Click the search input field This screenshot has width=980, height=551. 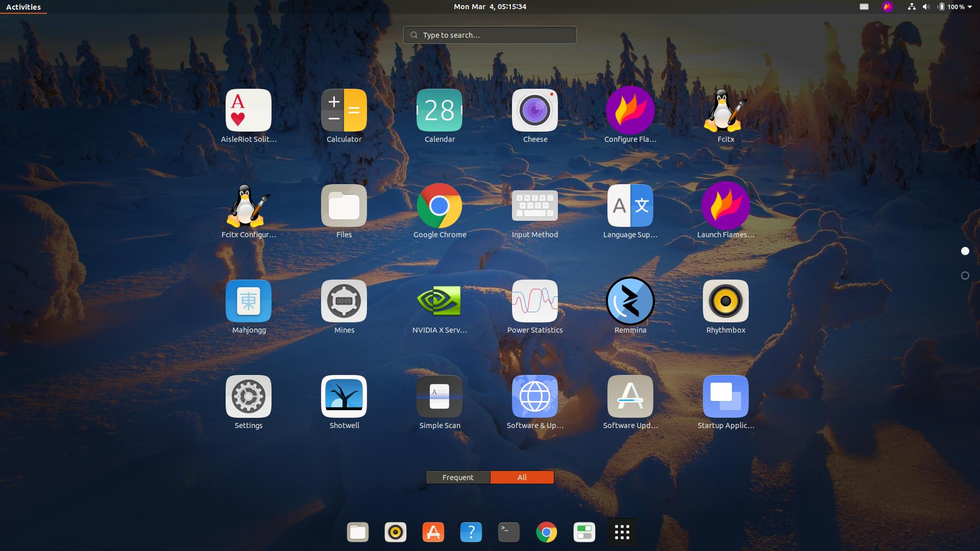(x=489, y=35)
